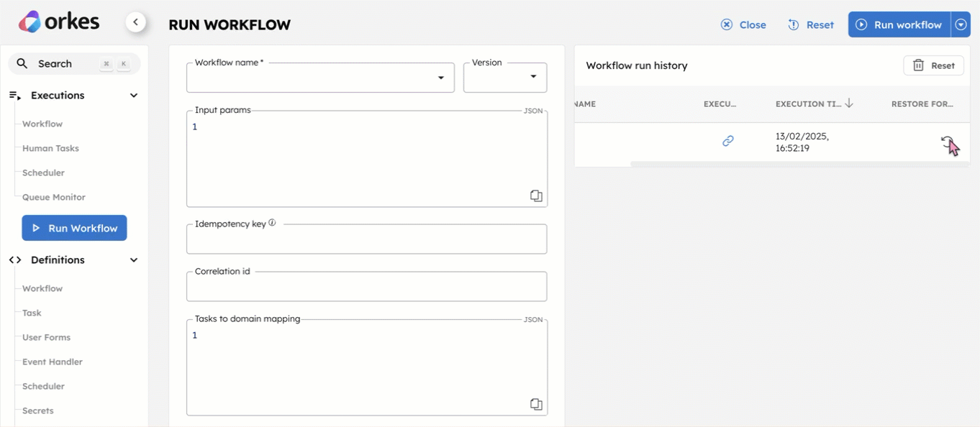Image resolution: width=980 pixels, height=427 pixels.
Task: Click the header Reset button
Action: pos(811,24)
